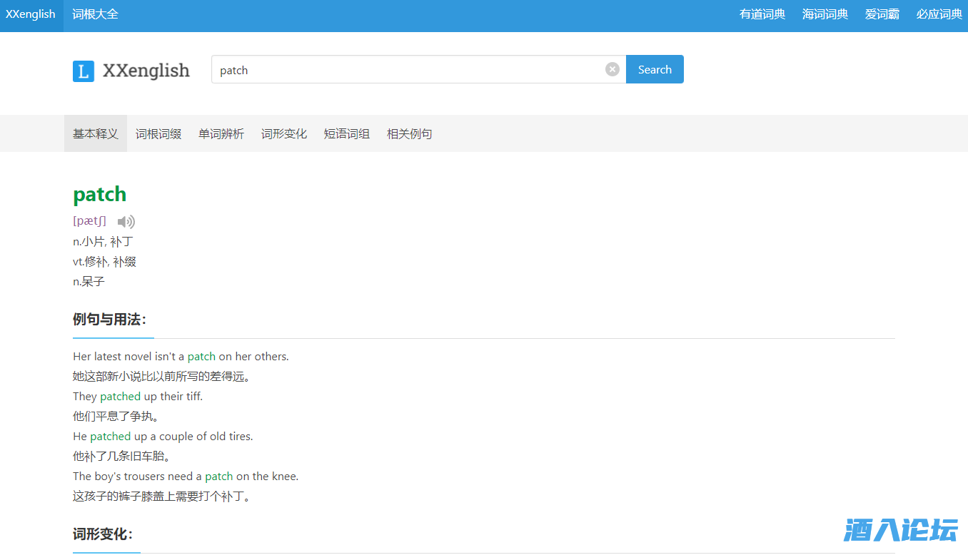Viewport: 968px width, 560px height.
Task: Clear the search box text
Action: (x=612, y=69)
